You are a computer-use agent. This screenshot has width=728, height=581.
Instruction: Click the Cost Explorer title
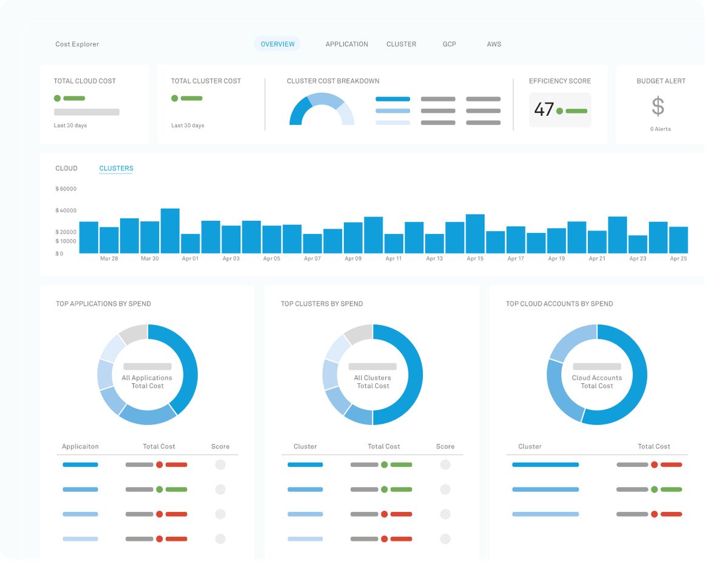[x=77, y=44]
